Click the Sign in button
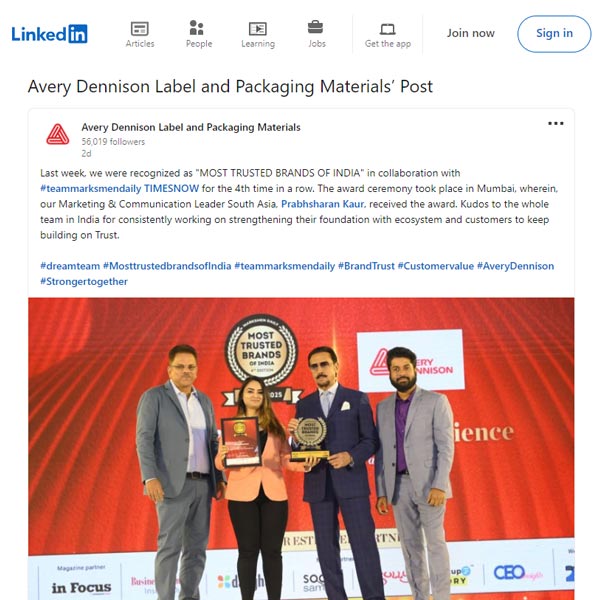The width and height of the screenshot is (600, 600). pyautogui.click(x=554, y=34)
